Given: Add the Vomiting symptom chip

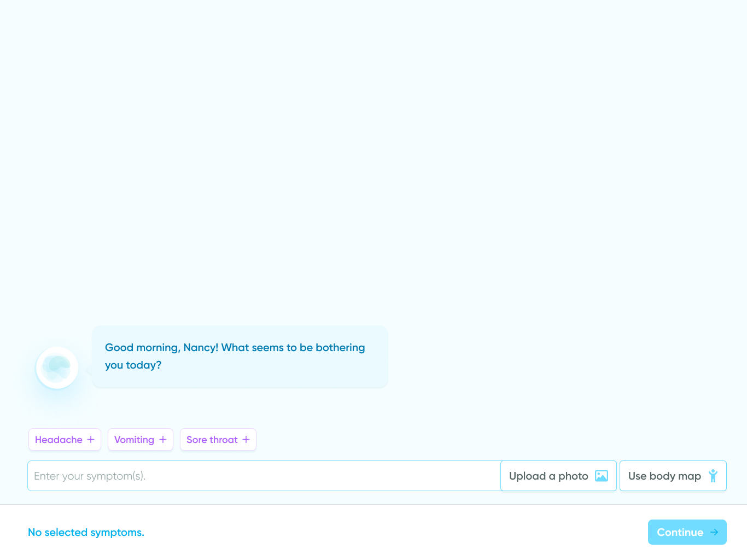Looking at the screenshot, I should (140, 439).
